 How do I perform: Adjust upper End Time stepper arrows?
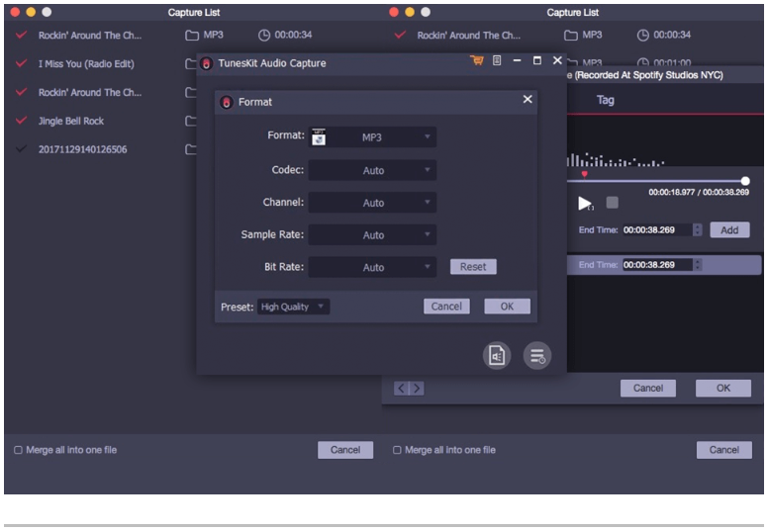point(698,229)
